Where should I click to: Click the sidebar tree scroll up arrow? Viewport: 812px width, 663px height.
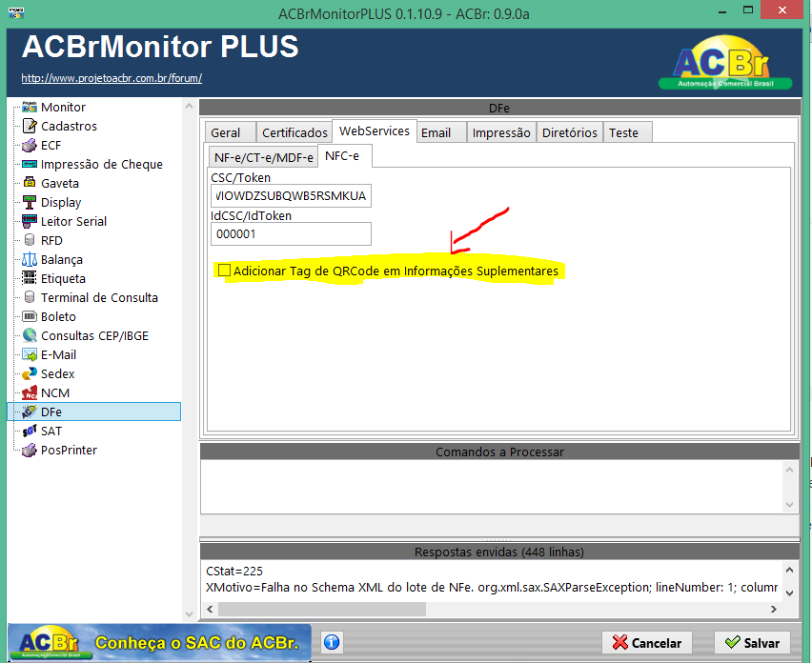click(189, 106)
